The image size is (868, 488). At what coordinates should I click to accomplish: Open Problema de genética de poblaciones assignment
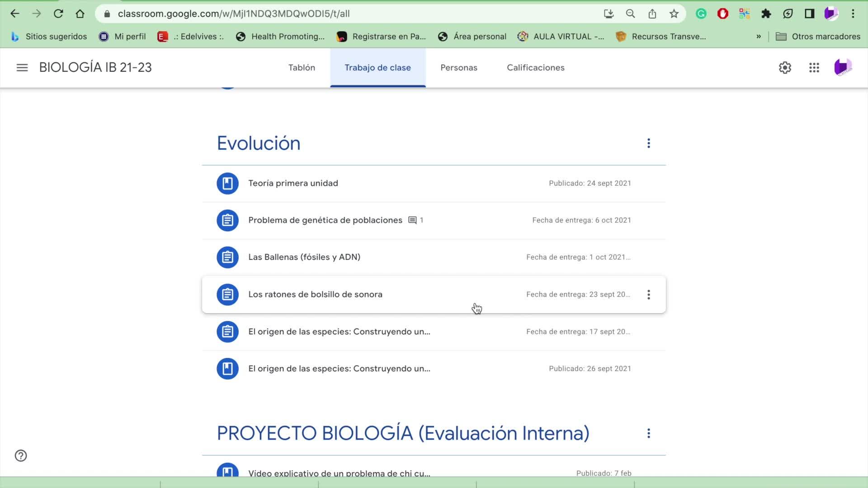(325, 220)
